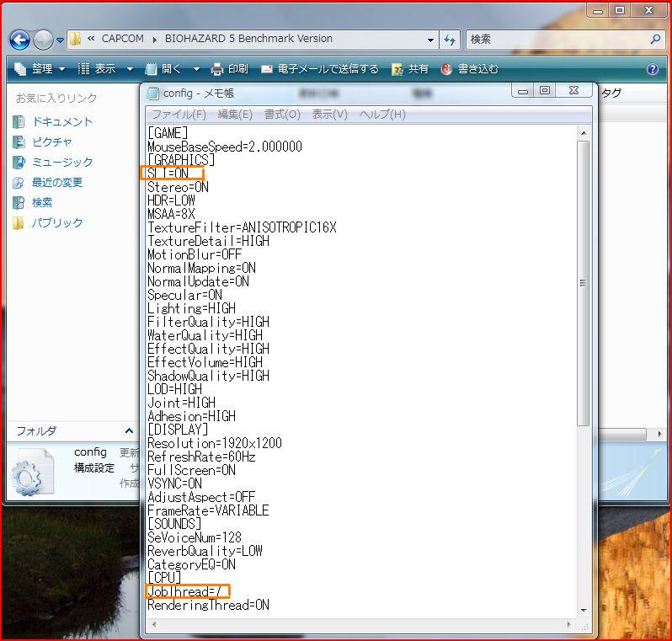Open the 整理 organize menu
The width and height of the screenshot is (672, 641).
point(40,69)
